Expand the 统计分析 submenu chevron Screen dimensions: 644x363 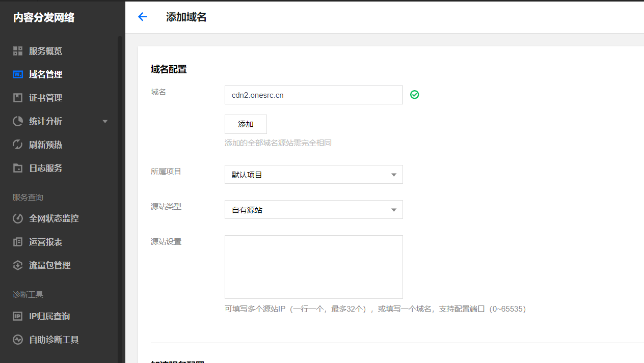[105, 121]
